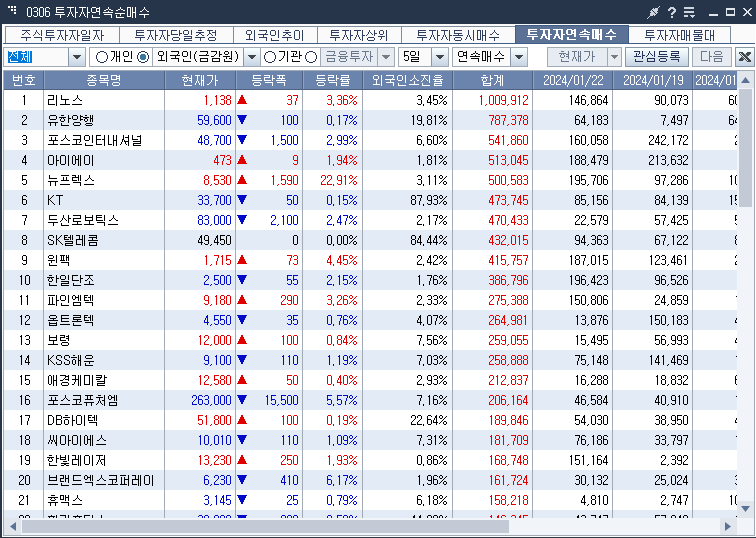Select the radio button before 금융투자
The width and height of the screenshot is (756, 538).
click(311, 57)
